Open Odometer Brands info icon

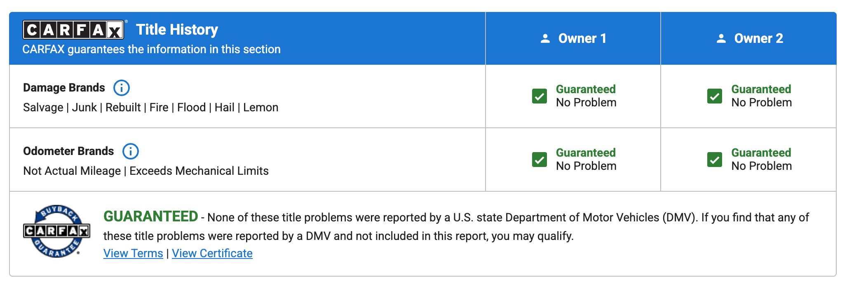(x=131, y=151)
